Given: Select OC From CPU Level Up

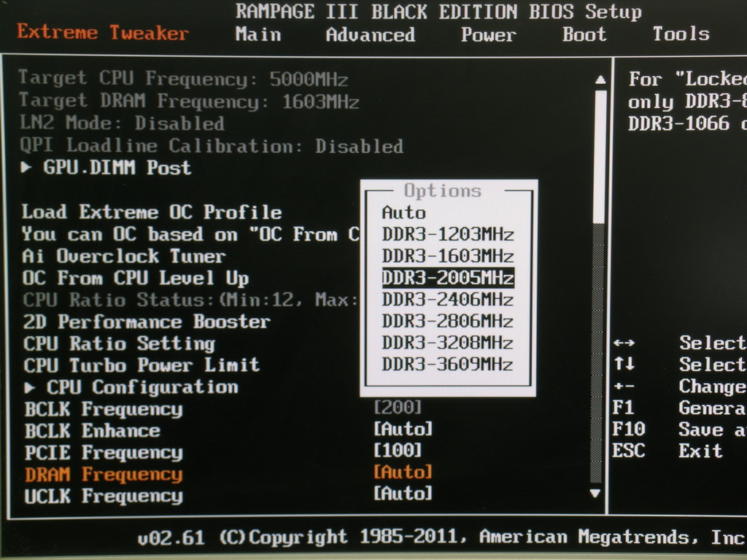Looking at the screenshot, I should [x=136, y=278].
